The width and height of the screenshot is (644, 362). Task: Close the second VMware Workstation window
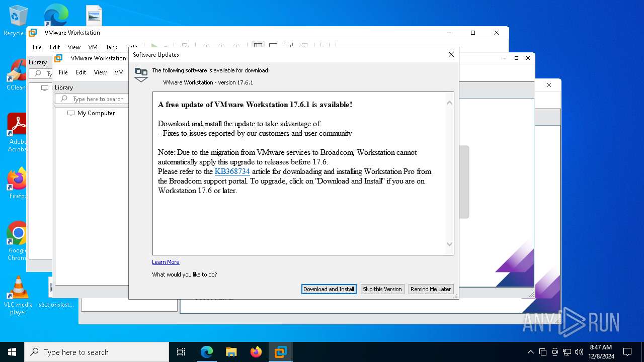tap(528, 58)
